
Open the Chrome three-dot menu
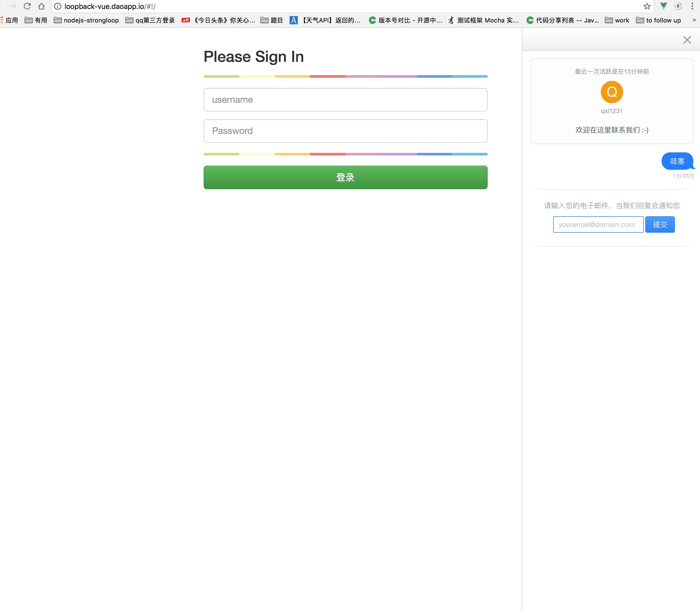coord(692,6)
